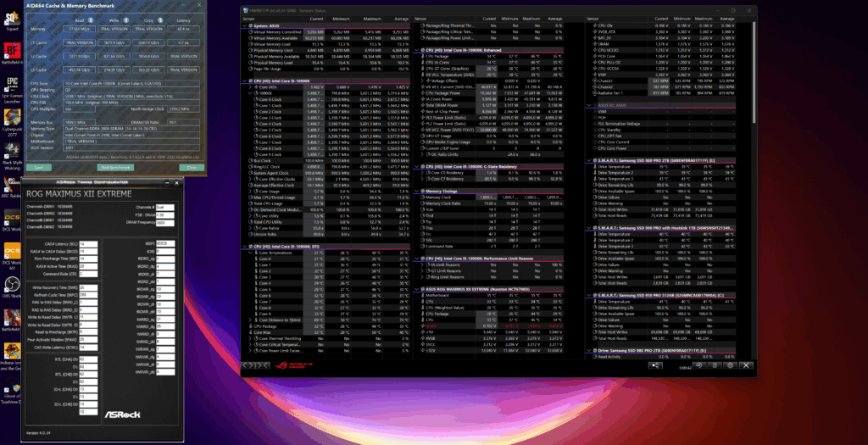Click the HWiNFO X icon in bottom toolbar

click(746, 365)
